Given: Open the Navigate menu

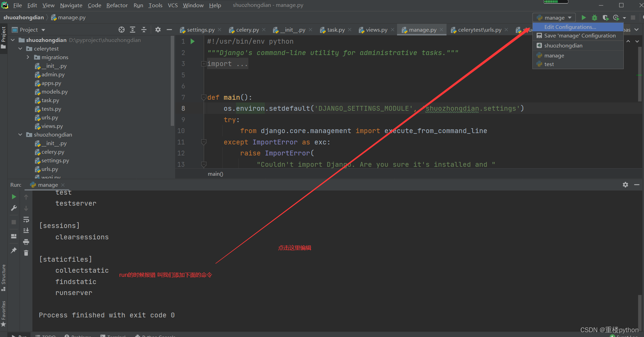Looking at the screenshot, I should pos(71,5).
